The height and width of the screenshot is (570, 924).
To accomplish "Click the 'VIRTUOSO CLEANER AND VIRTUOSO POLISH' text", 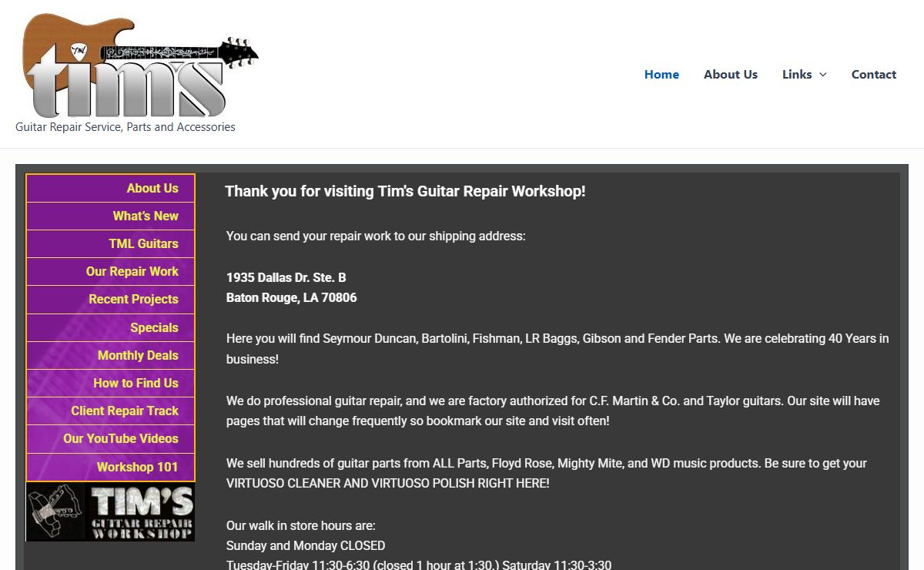I will click(388, 484).
